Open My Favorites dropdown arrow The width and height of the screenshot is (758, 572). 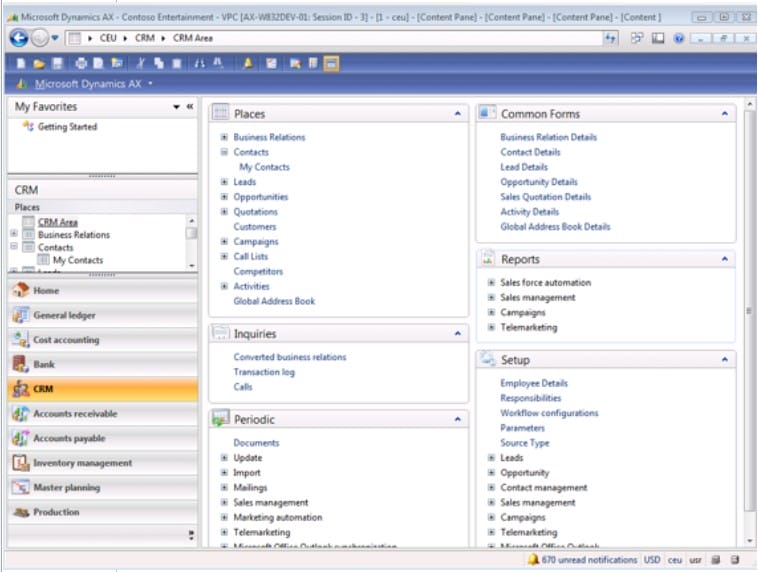click(176, 107)
